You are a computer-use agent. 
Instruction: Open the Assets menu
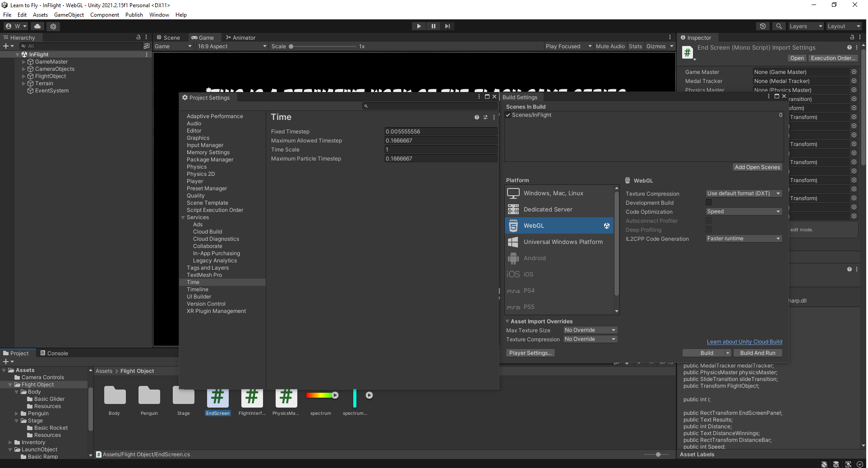click(x=40, y=15)
